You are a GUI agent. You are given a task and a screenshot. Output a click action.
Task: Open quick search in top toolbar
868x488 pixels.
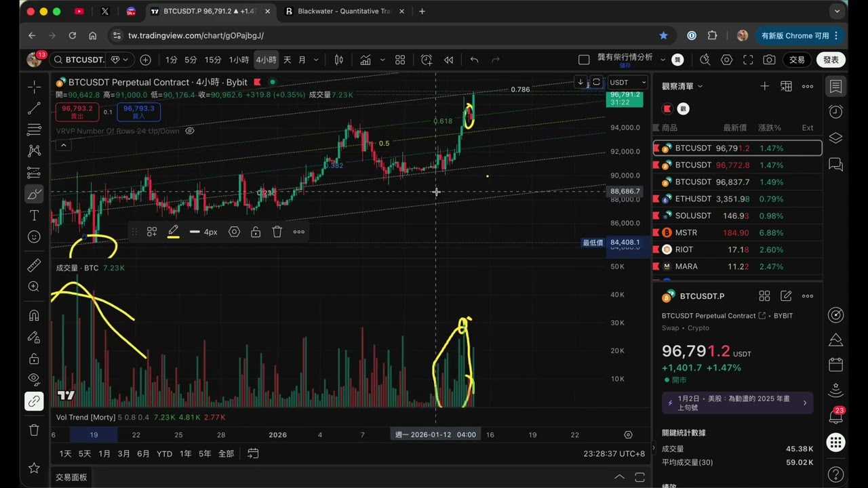pyautogui.click(x=705, y=60)
